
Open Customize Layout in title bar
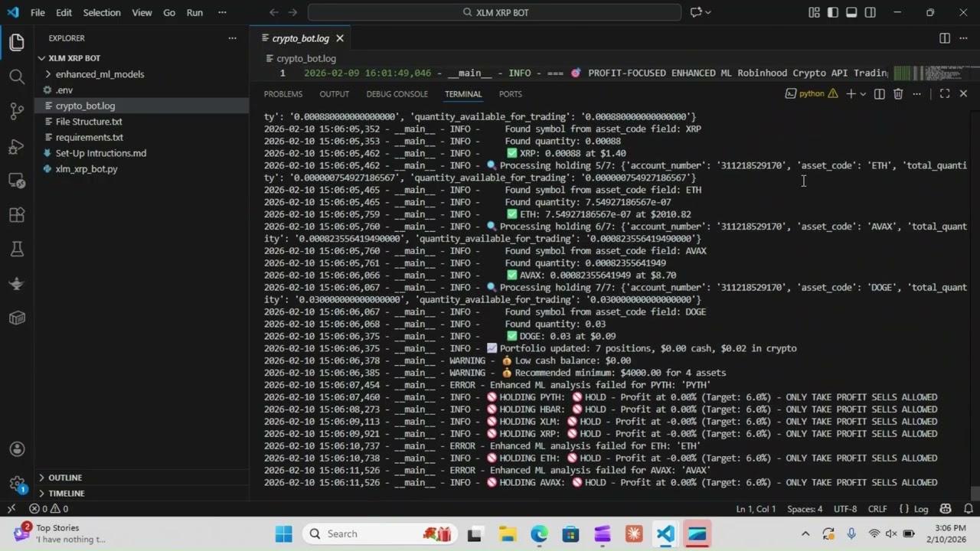pos(814,12)
